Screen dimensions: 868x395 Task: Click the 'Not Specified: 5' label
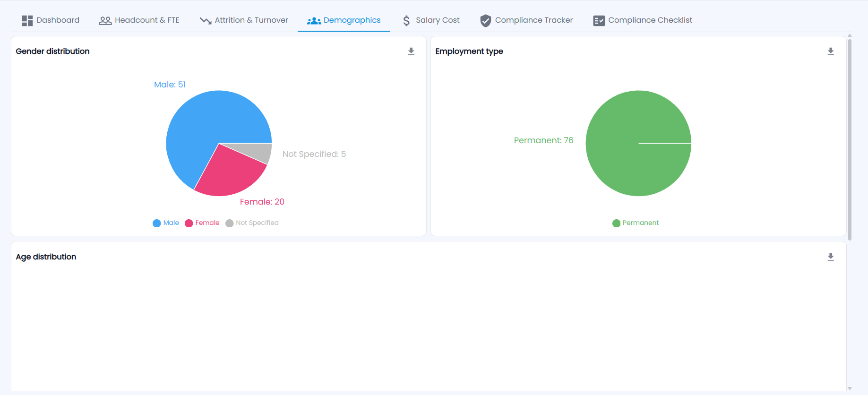coord(314,154)
